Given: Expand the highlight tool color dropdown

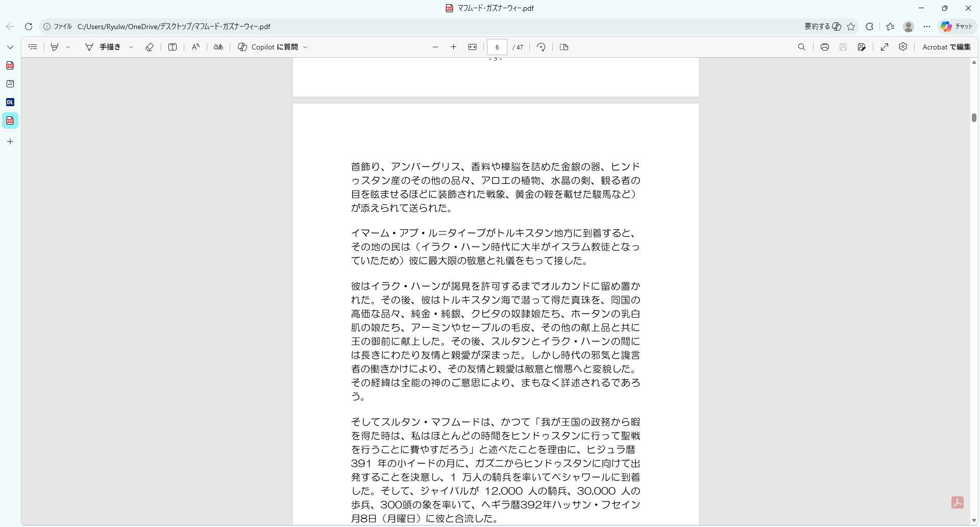Looking at the screenshot, I should (x=68, y=47).
